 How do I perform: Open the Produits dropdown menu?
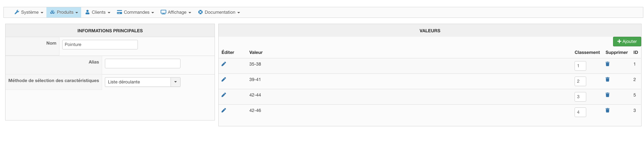click(64, 12)
